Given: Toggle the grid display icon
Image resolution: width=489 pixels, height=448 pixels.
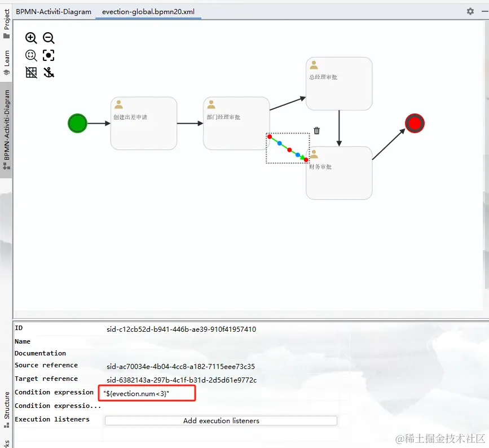Looking at the screenshot, I should click(x=31, y=73).
